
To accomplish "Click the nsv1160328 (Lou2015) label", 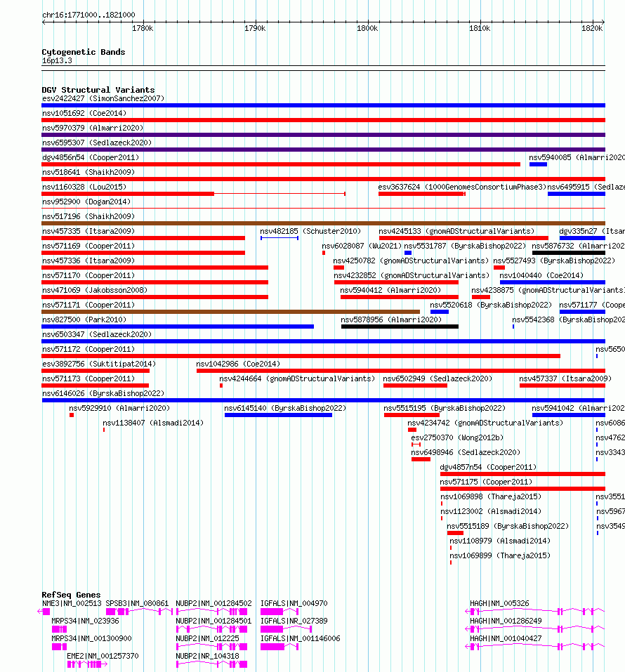I will [x=84, y=187].
